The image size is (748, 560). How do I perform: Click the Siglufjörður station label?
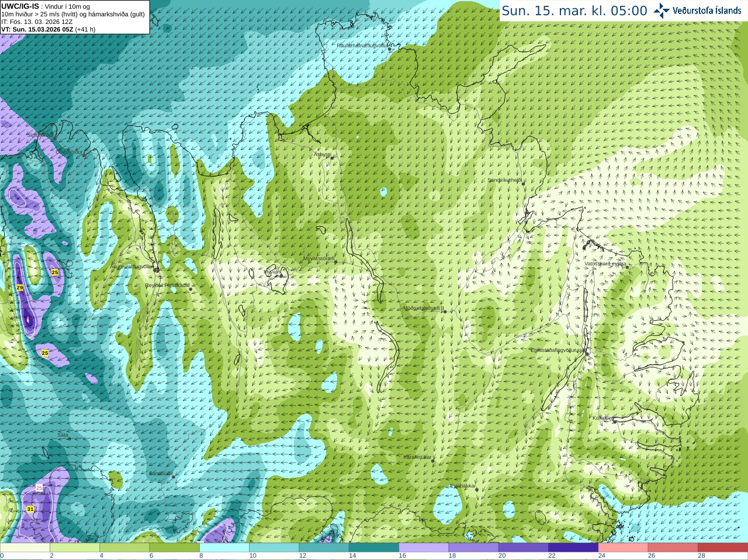(40, 135)
